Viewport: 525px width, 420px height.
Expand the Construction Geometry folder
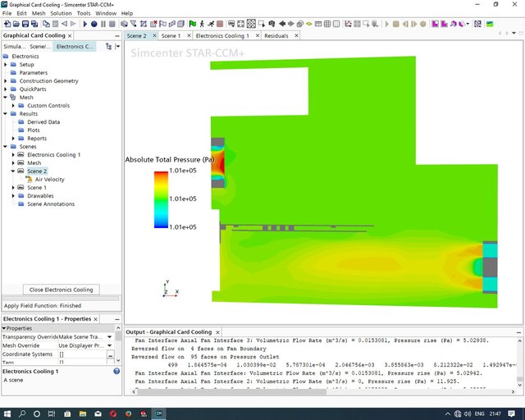pos(6,80)
